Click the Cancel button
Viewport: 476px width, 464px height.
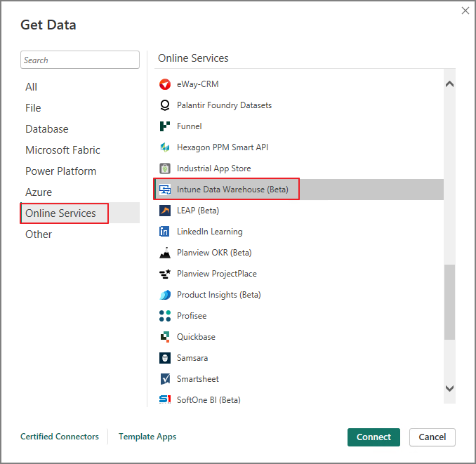pyautogui.click(x=432, y=437)
